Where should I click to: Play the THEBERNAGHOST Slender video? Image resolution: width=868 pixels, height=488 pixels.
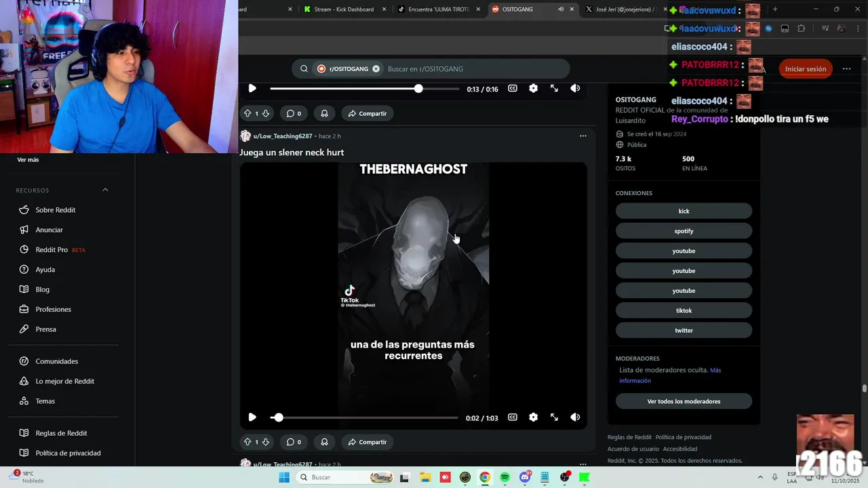[252, 418]
